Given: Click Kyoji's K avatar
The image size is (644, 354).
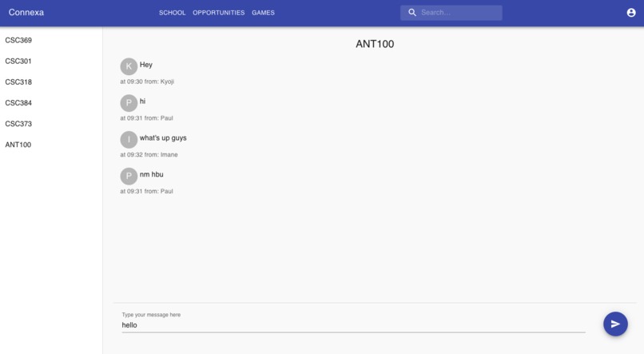Looking at the screenshot, I should point(129,66).
